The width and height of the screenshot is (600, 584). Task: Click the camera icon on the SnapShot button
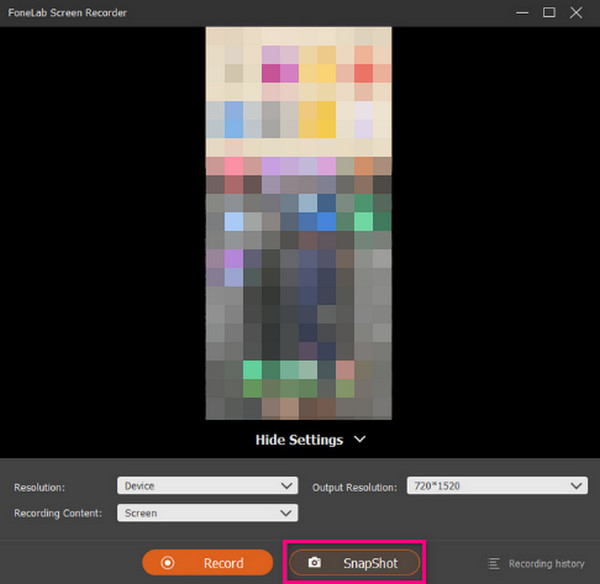coord(315,563)
